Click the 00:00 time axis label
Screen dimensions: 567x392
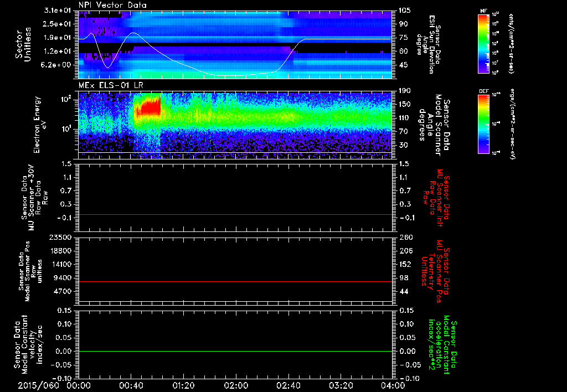point(79,385)
